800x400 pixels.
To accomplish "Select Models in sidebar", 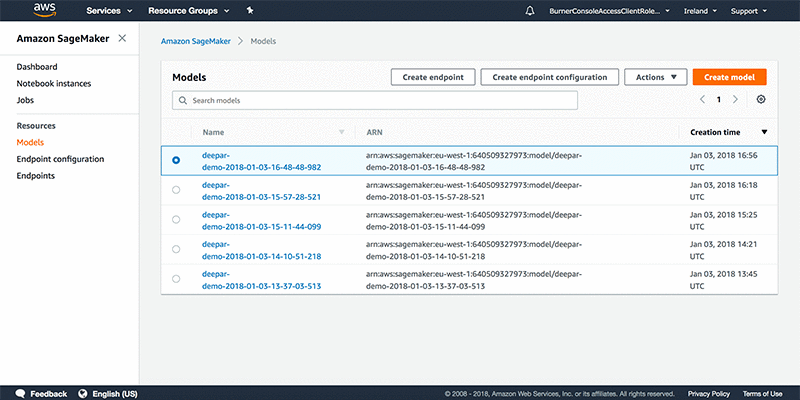I will (30, 142).
